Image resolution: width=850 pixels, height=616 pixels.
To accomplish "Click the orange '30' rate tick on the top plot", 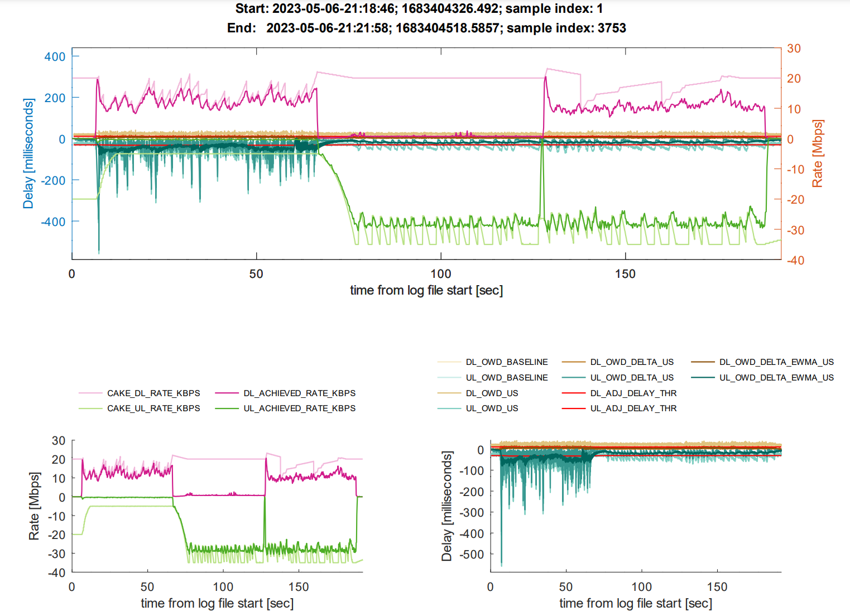I will tap(794, 49).
